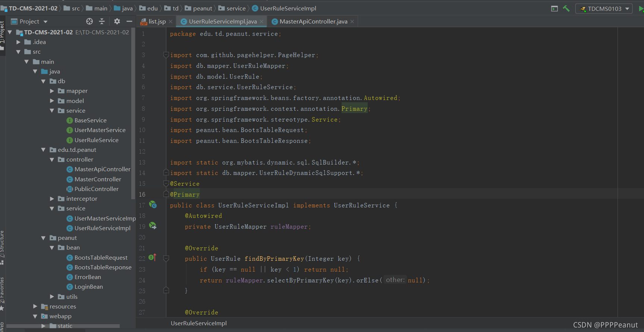644x332 pixels.
Task: Collapse the src folder arrow
Action: [x=18, y=52]
